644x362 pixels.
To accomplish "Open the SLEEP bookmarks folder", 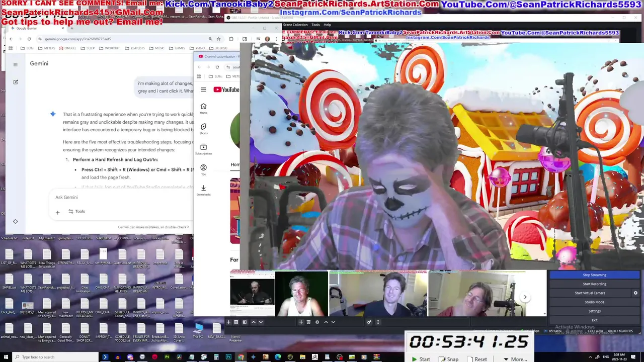I will [x=88, y=48].
